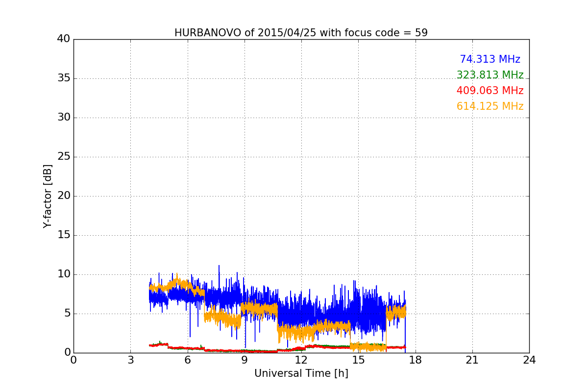Click the Universal Time [h] axis label
The height and width of the screenshot is (392, 588).
click(x=301, y=373)
